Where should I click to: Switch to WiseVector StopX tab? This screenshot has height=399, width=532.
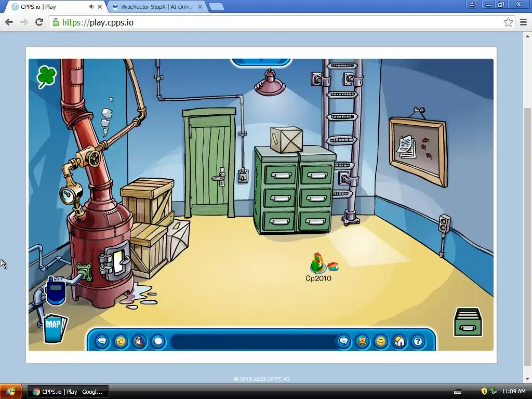tap(156, 7)
